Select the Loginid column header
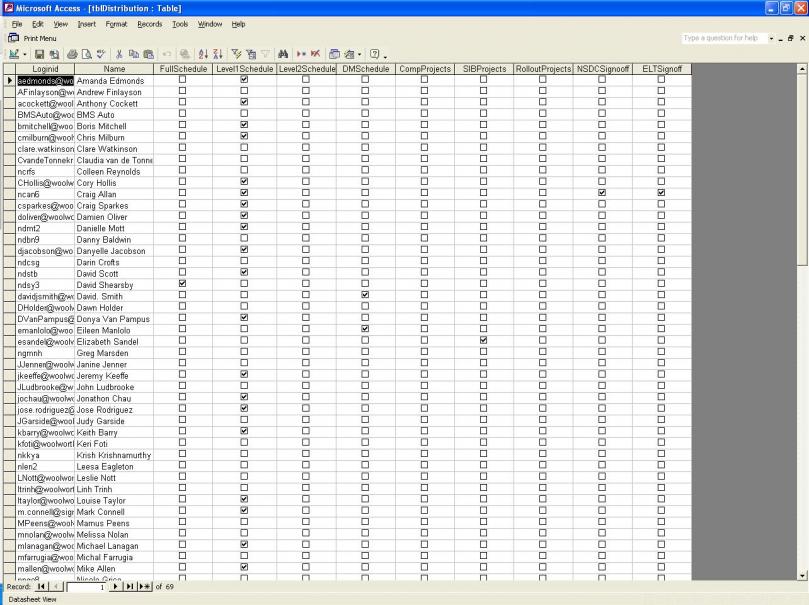This screenshot has width=809, height=605. (x=45, y=69)
